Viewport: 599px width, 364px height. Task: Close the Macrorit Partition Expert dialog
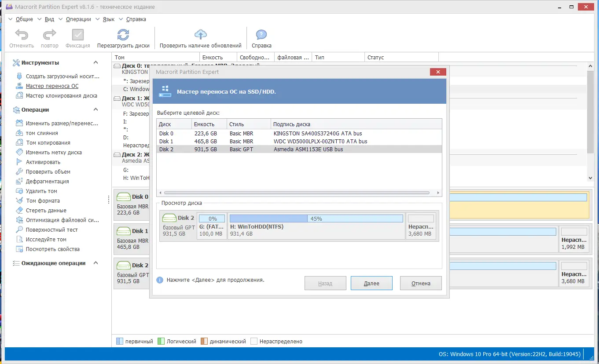pos(438,72)
